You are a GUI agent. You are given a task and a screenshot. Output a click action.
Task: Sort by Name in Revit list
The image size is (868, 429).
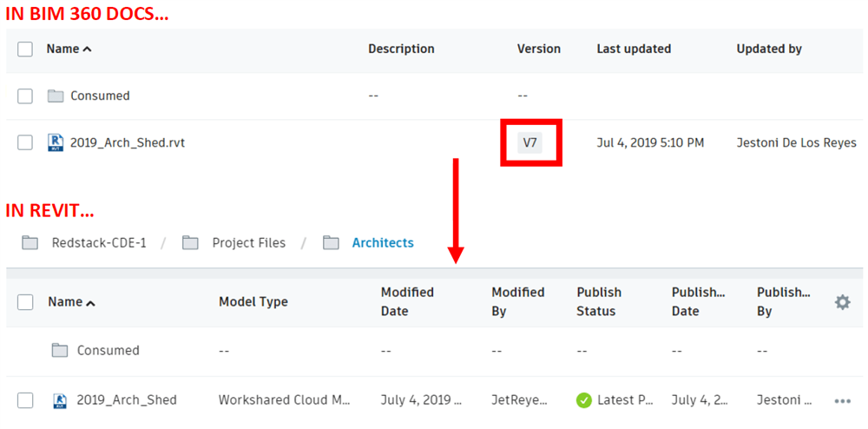pos(71,302)
